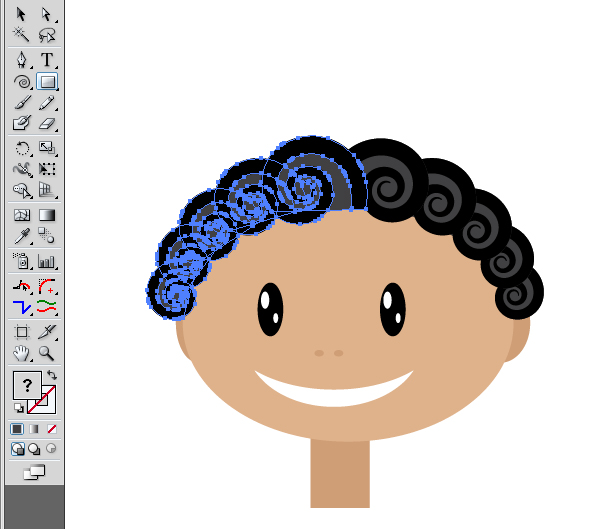This screenshot has width=600, height=529.
Task: Pick the Slice tool
Action: [47, 331]
